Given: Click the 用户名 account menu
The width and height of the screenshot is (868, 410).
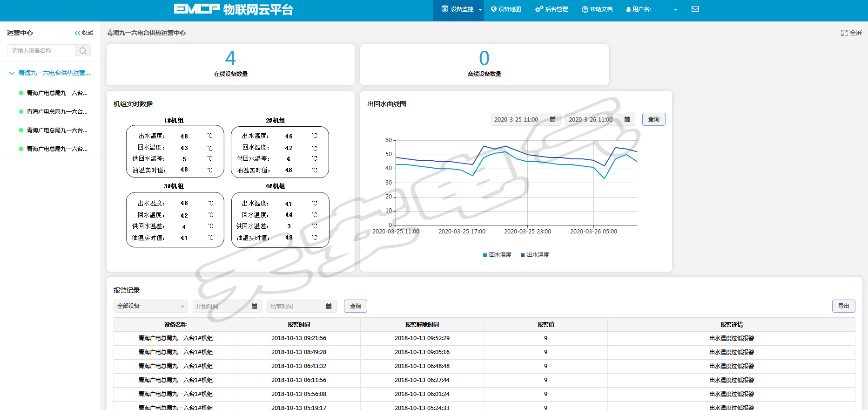Looking at the screenshot, I should 639,9.
